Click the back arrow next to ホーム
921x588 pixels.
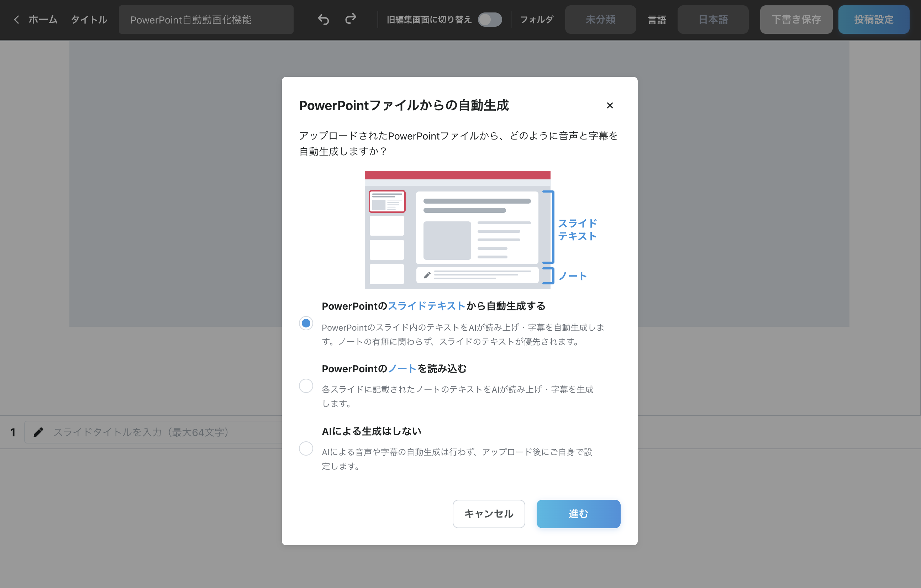pyautogui.click(x=16, y=20)
